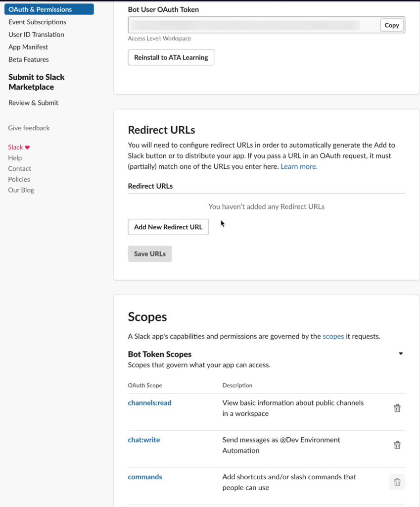Open User ID Translation settings
Image resolution: width=420 pixels, height=507 pixels.
[36, 35]
